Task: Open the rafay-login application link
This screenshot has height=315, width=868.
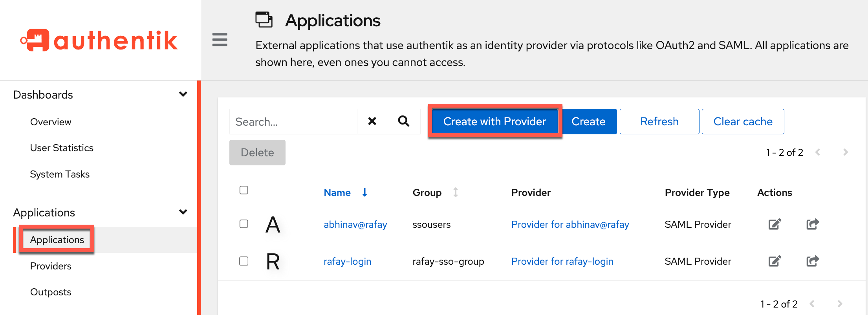Action: (347, 261)
